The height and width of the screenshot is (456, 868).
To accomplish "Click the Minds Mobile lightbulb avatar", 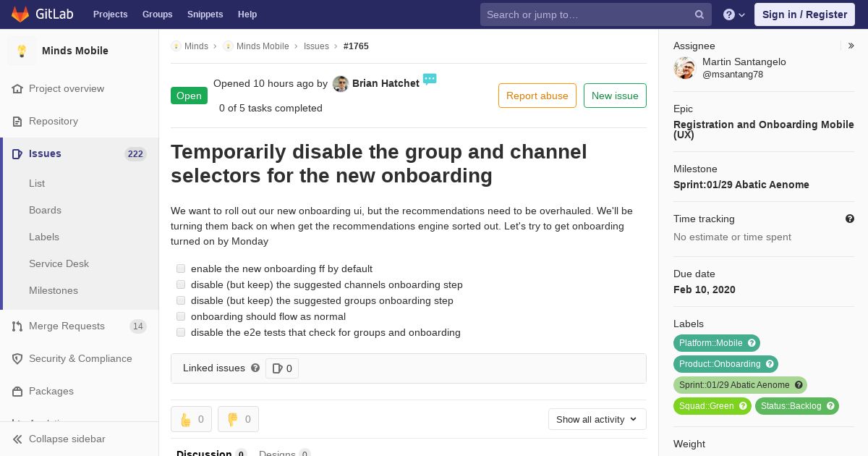I will pyautogui.click(x=22, y=51).
